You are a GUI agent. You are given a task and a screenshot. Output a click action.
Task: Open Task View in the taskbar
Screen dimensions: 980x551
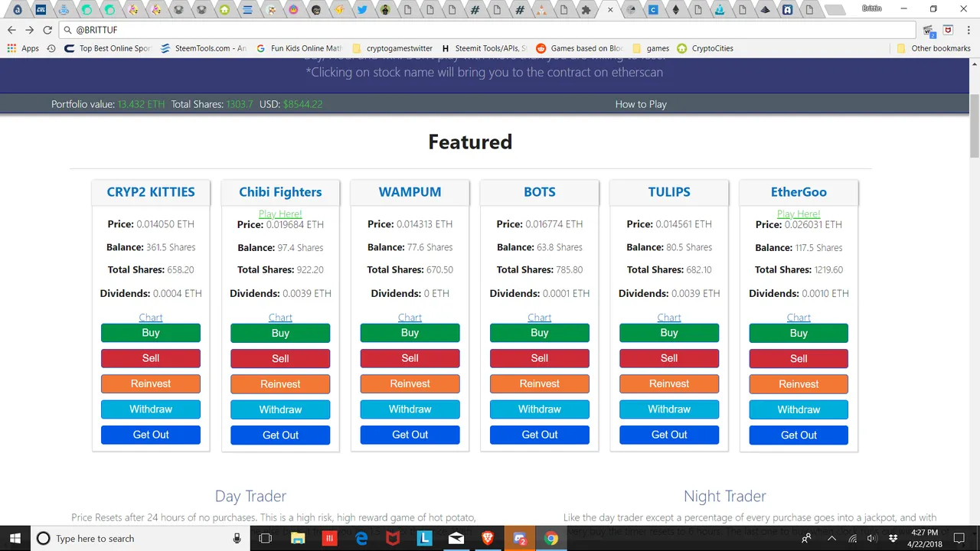pyautogui.click(x=265, y=538)
